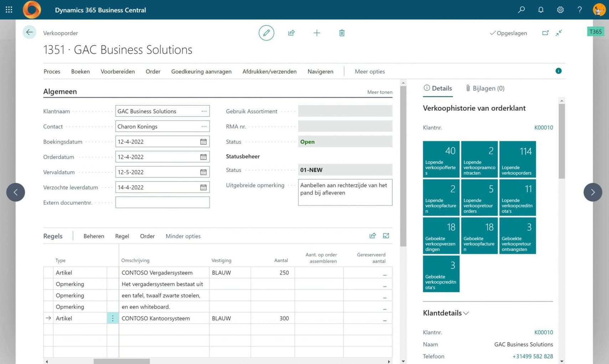
Task: Open row options for CONTOSO Kantoorsysteem
Action: (x=113, y=318)
